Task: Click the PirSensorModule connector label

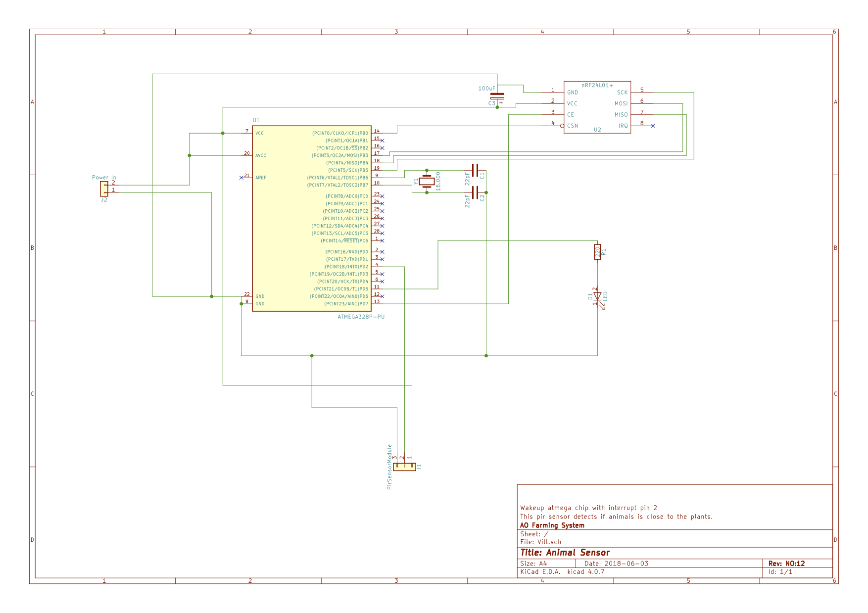Action: coord(389,467)
